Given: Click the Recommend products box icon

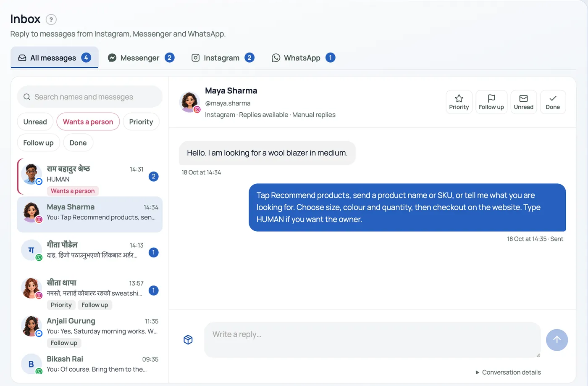Looking at the screenshot, I should tap(188, 340).
